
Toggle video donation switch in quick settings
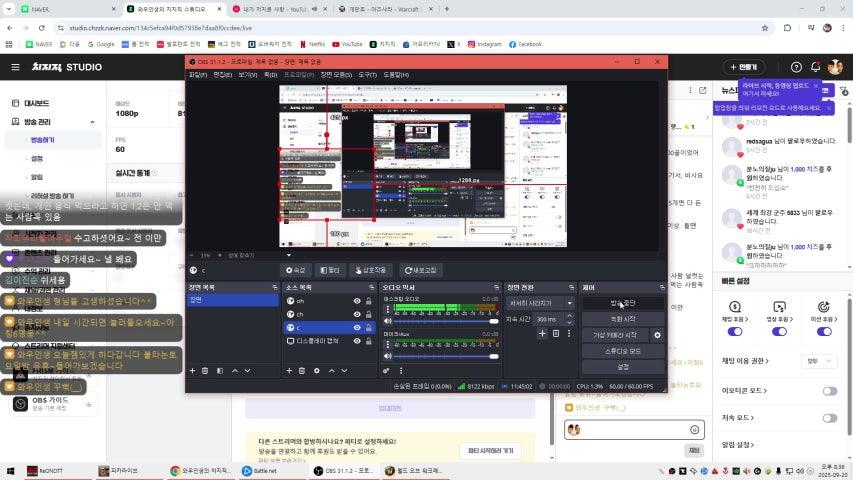[x=779, y=331]
